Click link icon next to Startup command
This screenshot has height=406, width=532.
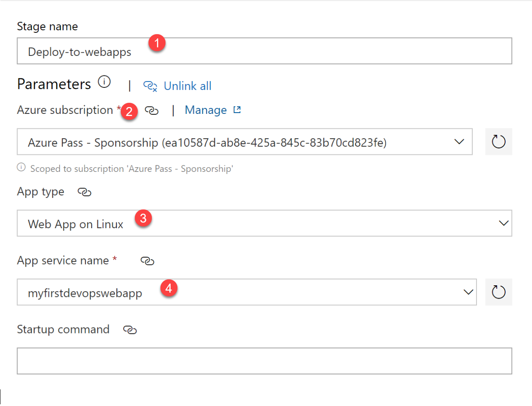coord(130,330)
